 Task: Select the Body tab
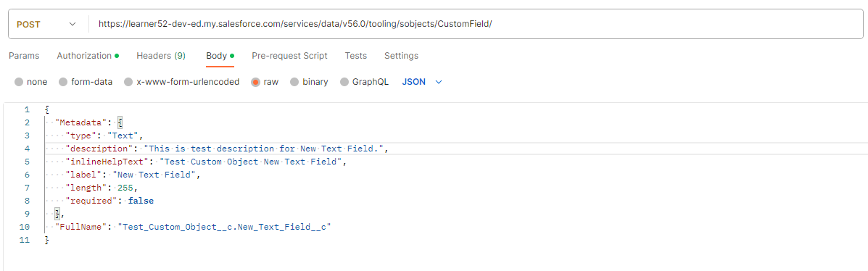tap(220, 56)
